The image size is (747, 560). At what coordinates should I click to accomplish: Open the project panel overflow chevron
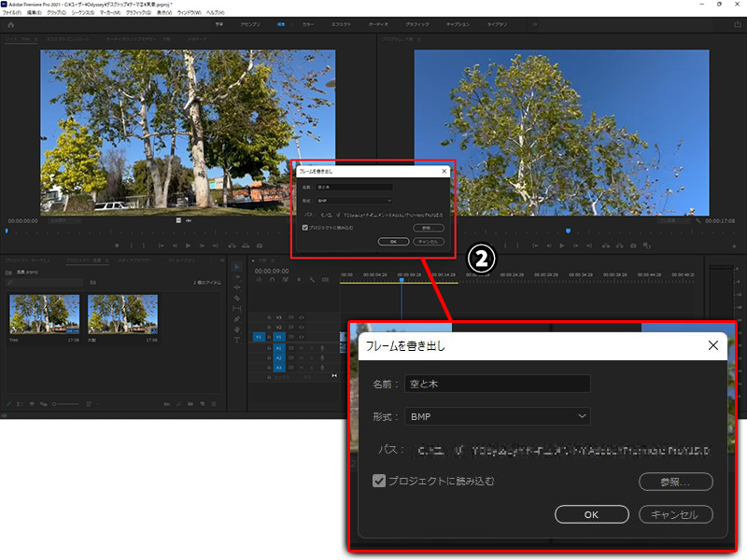pyautogui.click(x=221, y=260)
